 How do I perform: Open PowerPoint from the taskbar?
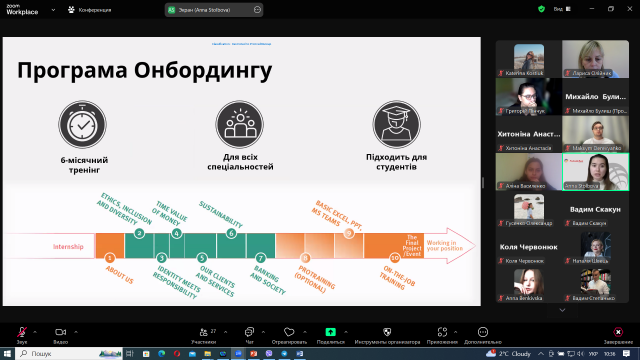(x=254, y=353)
